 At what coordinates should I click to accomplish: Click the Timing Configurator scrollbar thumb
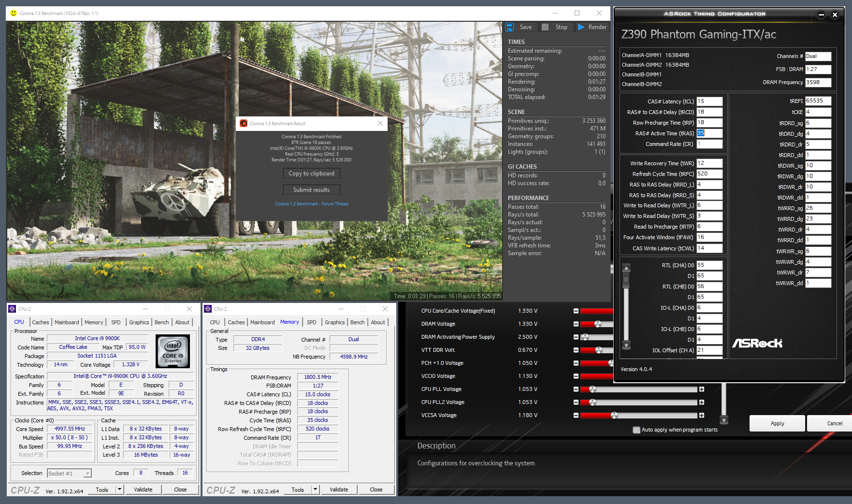coord(626,279)
